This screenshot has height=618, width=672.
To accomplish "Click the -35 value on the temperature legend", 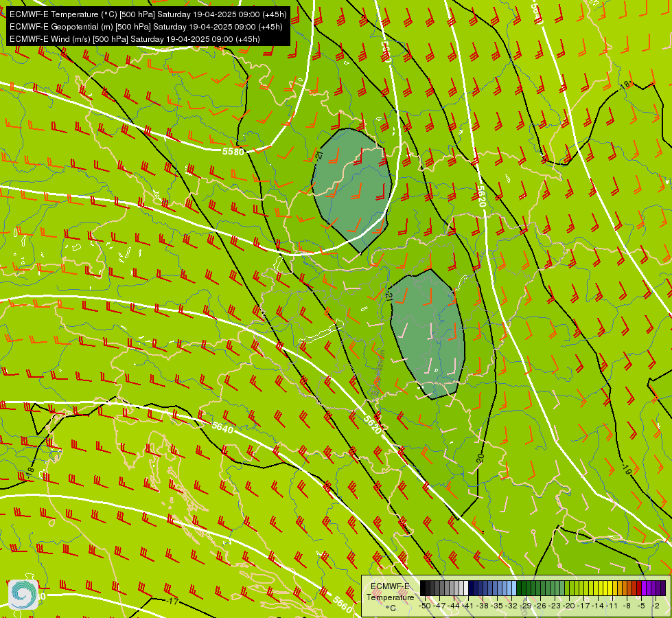I will (497, 606).
